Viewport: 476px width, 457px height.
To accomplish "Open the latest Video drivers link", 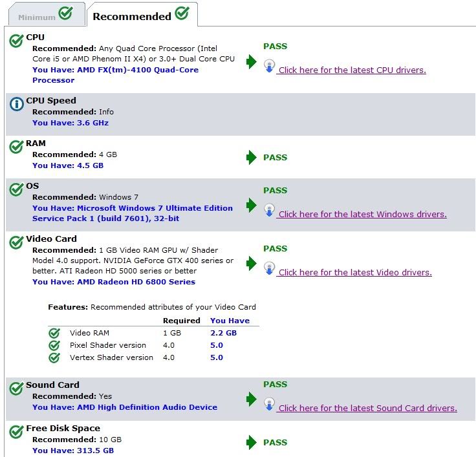I will pos(355,272).
